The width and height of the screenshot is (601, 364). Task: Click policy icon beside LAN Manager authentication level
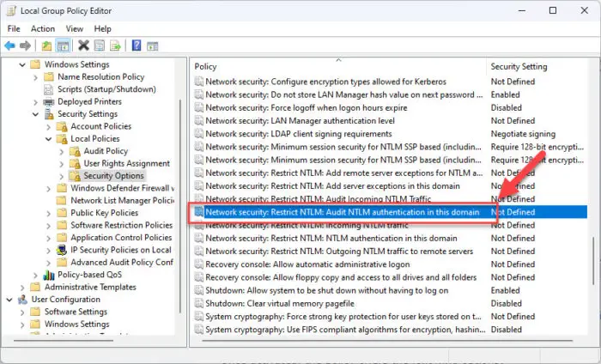(198, 121)
